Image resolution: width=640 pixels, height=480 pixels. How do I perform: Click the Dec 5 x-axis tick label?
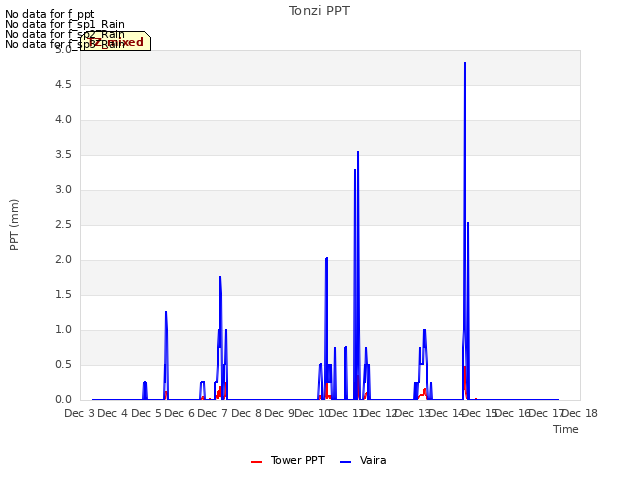click(146, 413)
